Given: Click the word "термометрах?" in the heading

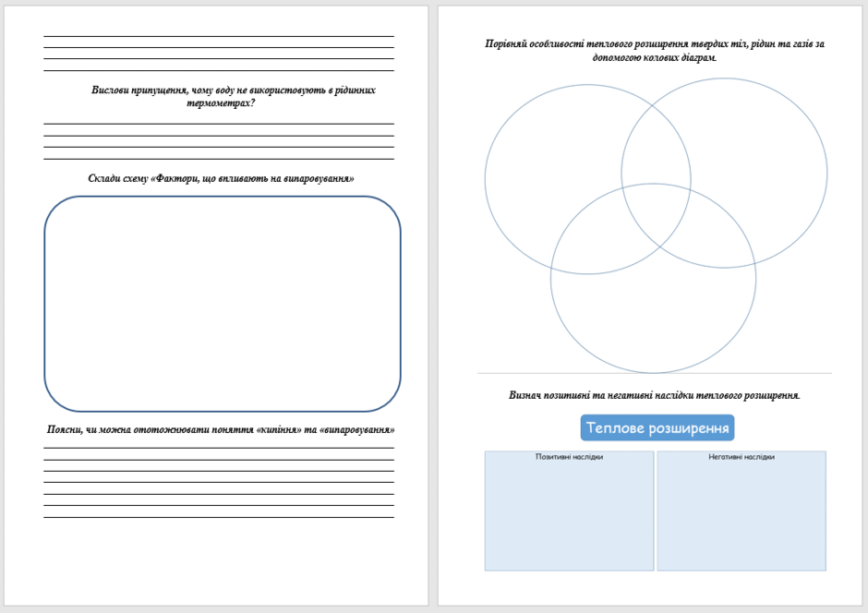Looking at the screenshot, I should click(x=221, y=103).
